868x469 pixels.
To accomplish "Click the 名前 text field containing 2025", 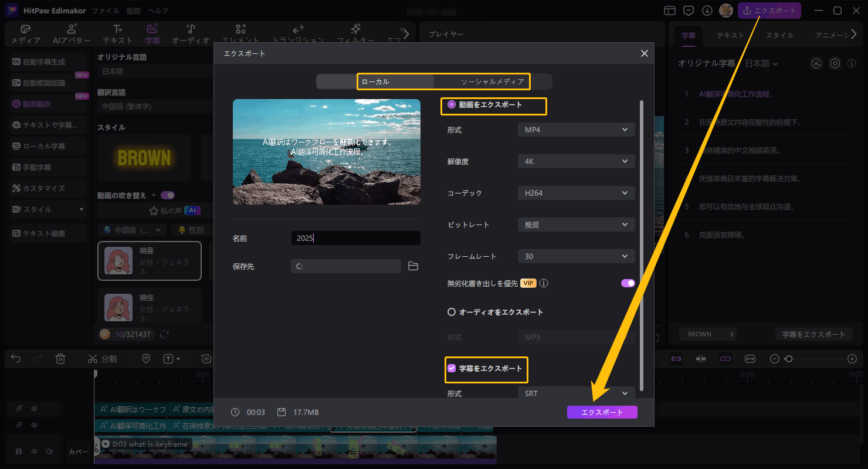I will [355, 238].
